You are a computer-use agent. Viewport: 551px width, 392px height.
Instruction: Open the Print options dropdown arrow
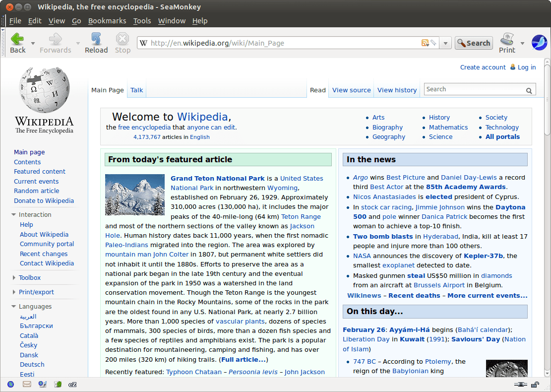click(x=523, y=43)
